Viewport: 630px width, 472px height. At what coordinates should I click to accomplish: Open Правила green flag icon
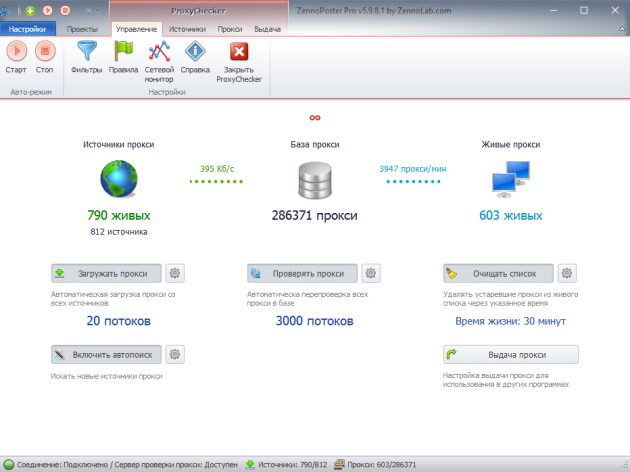pos(123,52)
